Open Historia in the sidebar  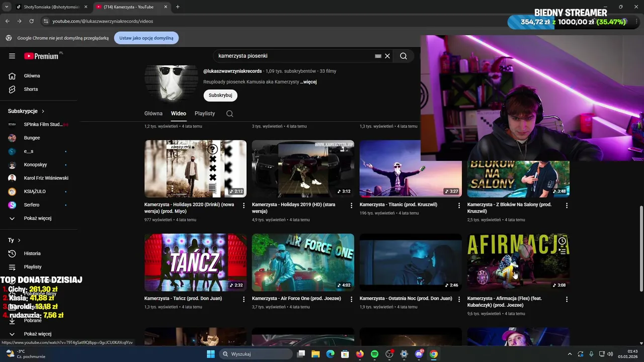click(32, 253)
